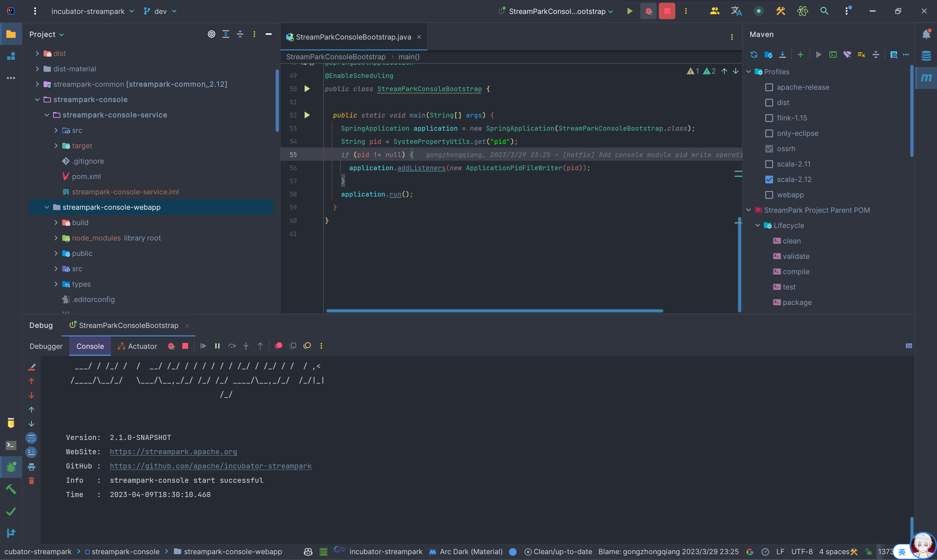The image size is (937, 560).
Task: Click the Maven download sources icon
Action: [x=782, y=55]
